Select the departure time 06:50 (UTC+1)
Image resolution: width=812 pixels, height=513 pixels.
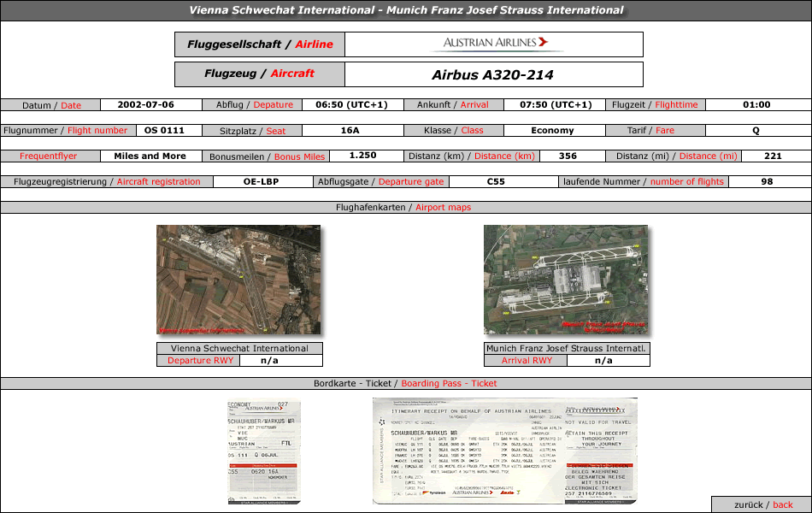[x=351, y=104]
